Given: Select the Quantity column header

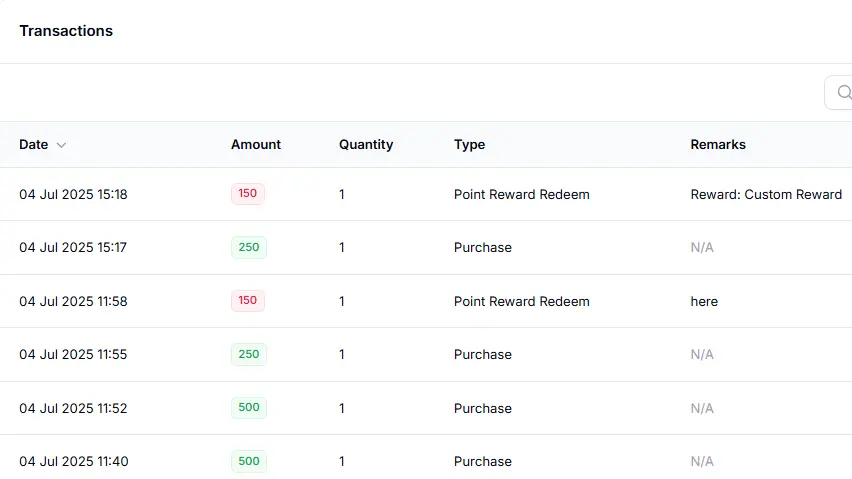Looking at the screenshot, I should click(366, 144).
